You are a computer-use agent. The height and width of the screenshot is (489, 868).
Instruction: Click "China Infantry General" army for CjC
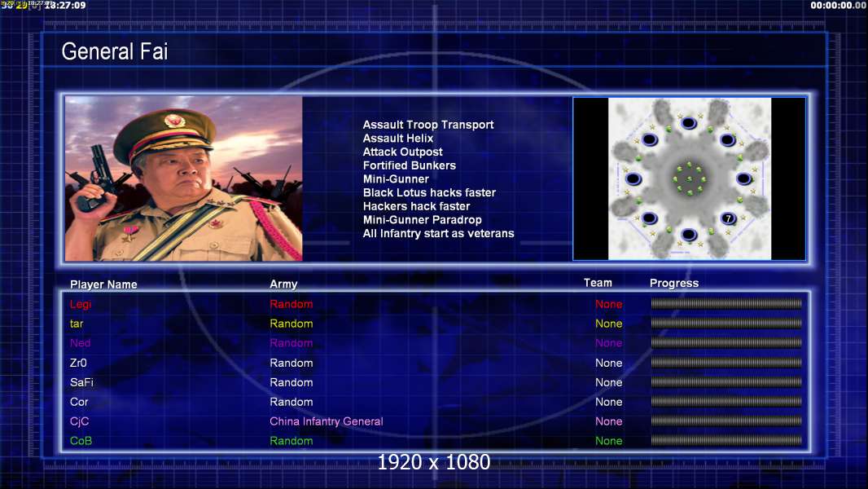[326, 421]
